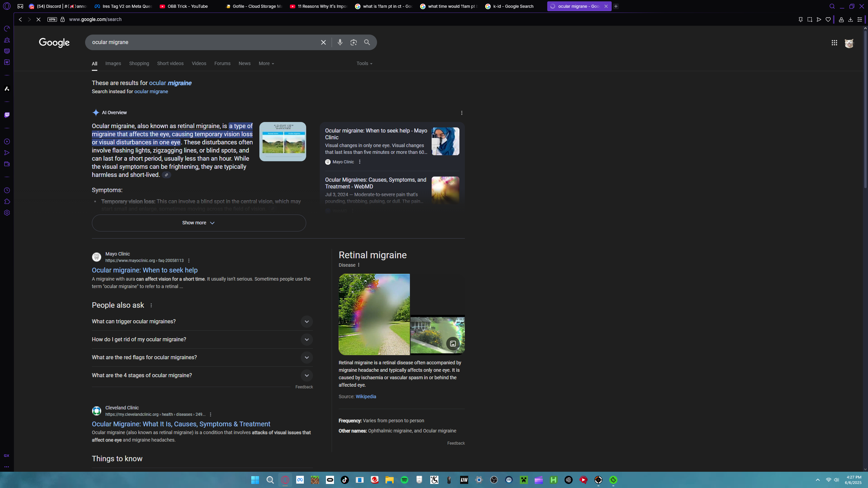This screenshot has height=488, width=868.
Task: Open downloads icon in toolbar
Action: [850, 20]
